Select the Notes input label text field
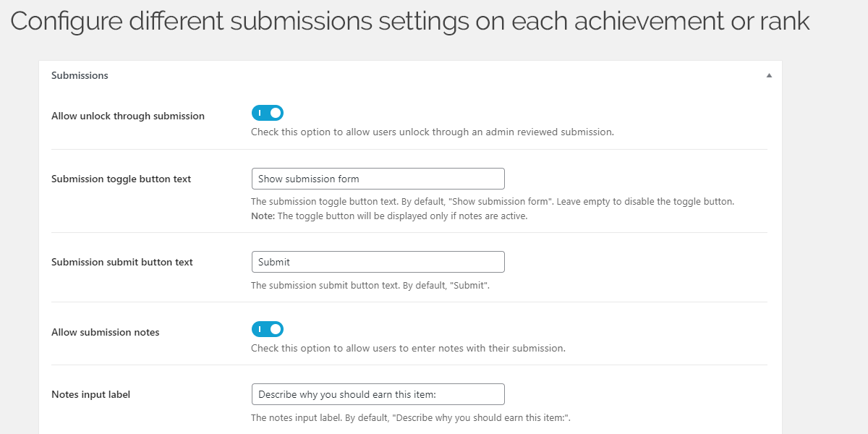 point(378,394)
